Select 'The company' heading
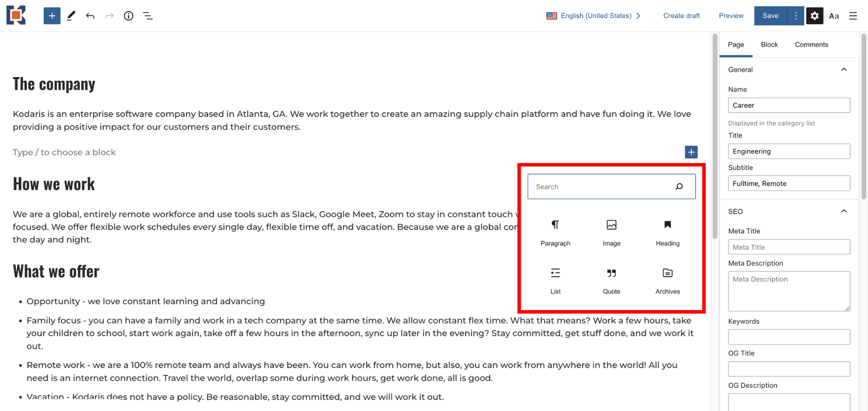 click(54, 84)
